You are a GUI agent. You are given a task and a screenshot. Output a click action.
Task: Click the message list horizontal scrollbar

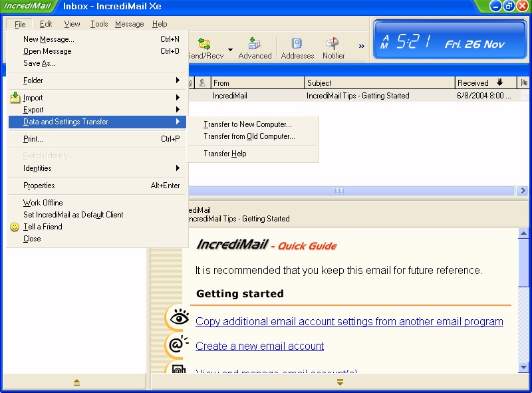(x=339, y=191)
